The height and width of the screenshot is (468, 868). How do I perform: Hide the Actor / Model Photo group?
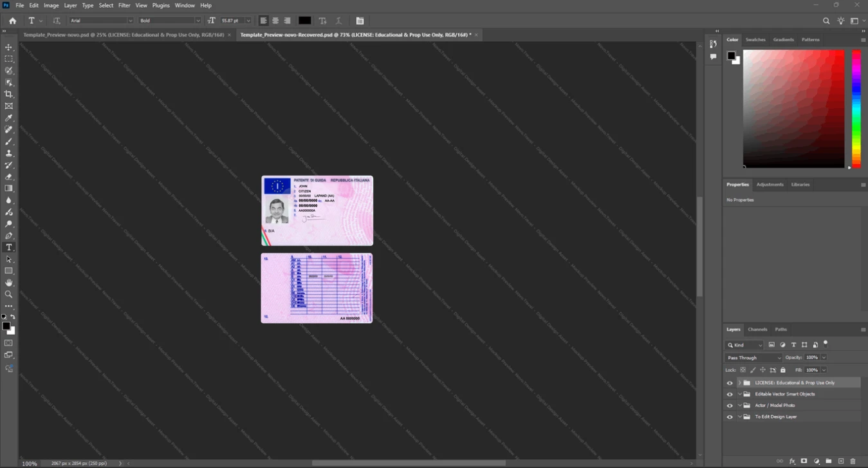pyautogui.click(x=730, y=406)
